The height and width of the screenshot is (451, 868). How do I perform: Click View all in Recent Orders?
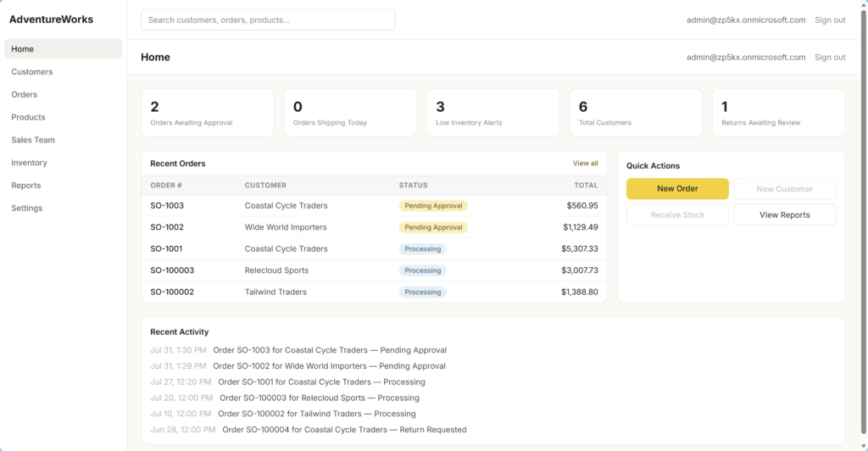[585, 164]
